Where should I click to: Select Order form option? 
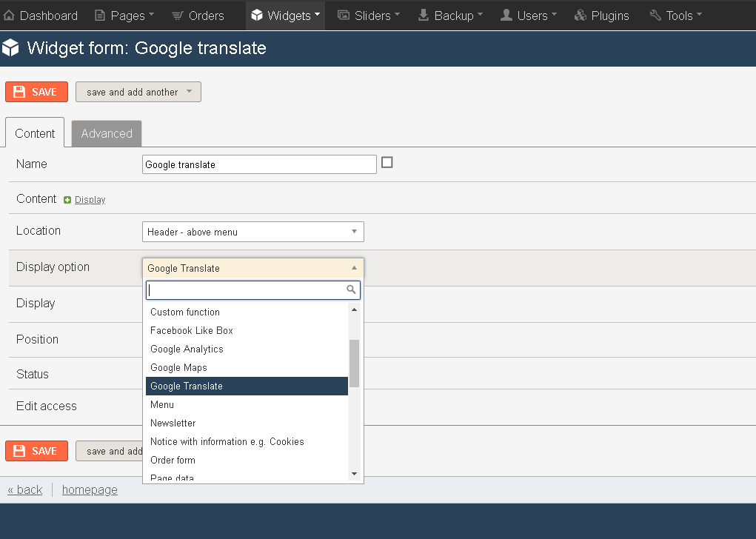pyautogui.click(x=247, y=460)
